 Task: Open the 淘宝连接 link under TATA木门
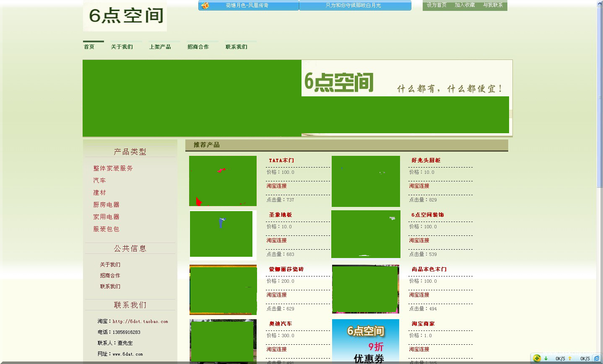[277, 186]
